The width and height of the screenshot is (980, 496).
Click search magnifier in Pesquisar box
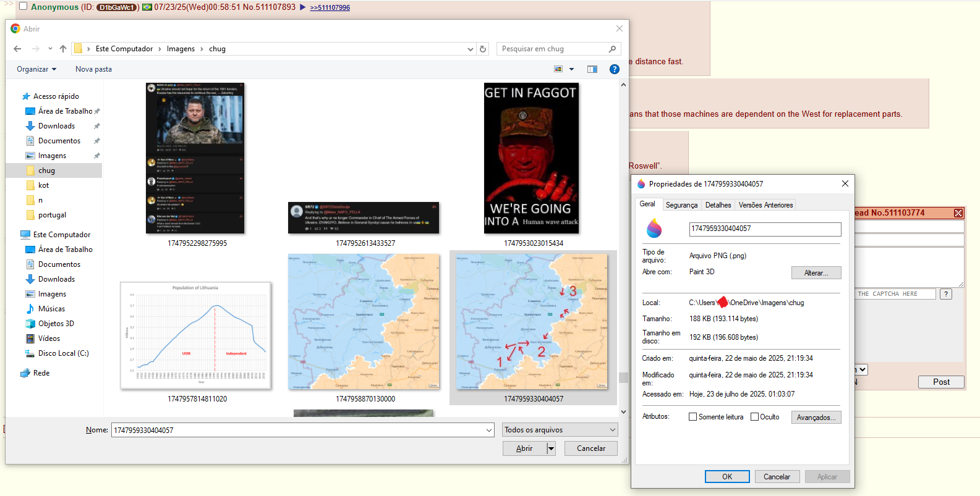click(x=612, y=49)
